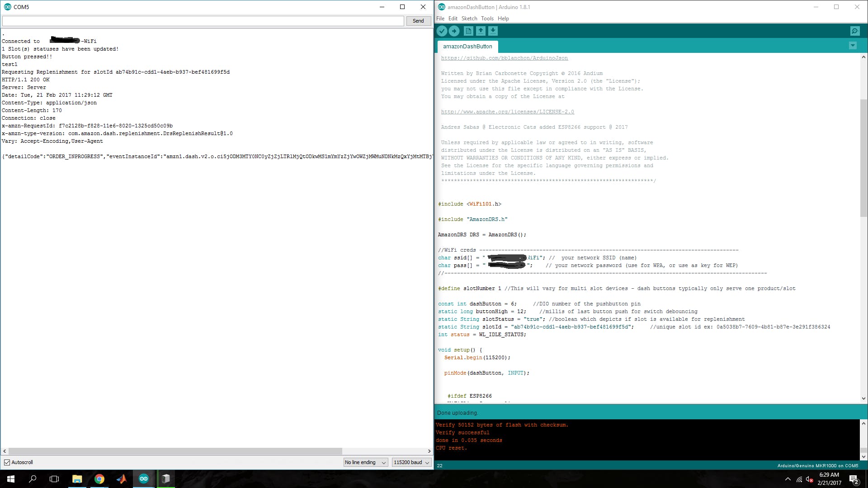The height and width of the screenshot is (488, 868).
Task: Open the Apache LICENSE-2.0 link
Action: pos(508,112)
